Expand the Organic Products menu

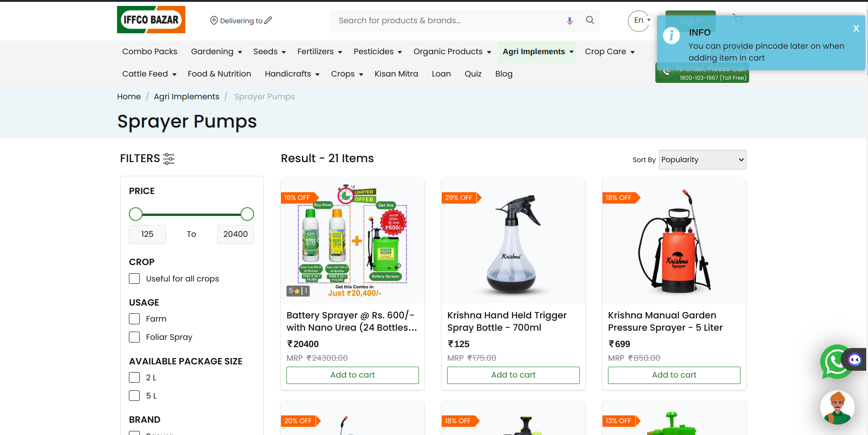452,51
